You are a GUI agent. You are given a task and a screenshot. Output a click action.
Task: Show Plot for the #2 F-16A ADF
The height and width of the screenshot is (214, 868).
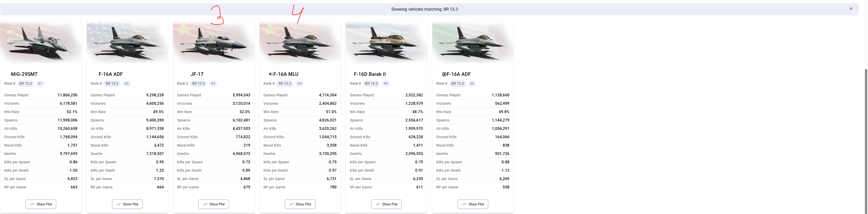click(127, 204)
